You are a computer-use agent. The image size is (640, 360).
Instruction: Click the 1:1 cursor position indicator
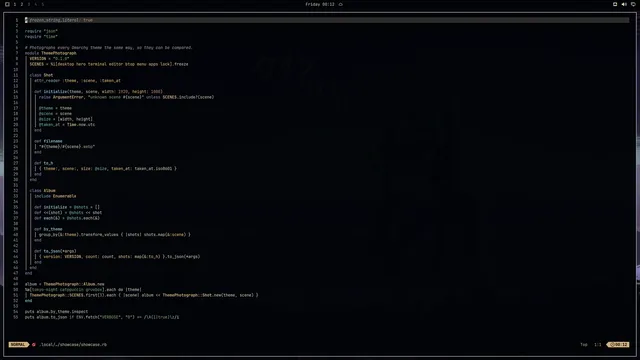click(x=598, y=344)
